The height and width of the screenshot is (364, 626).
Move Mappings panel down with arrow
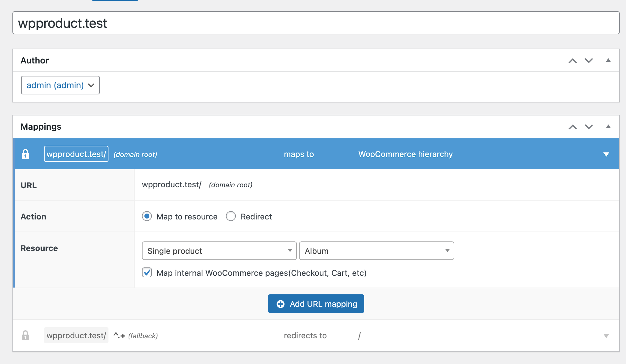(x=589, y=127)
